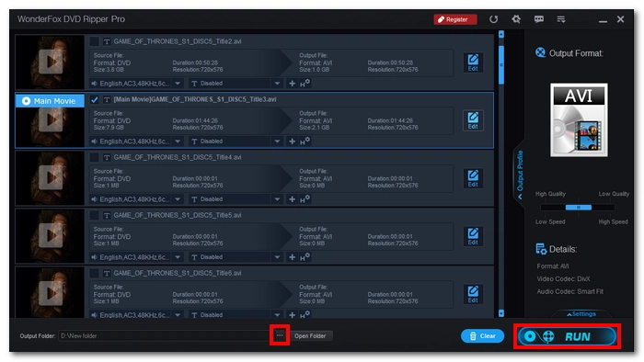
Task: Add subtitle plus icon for Title4.avi
Action: [292, 198]
